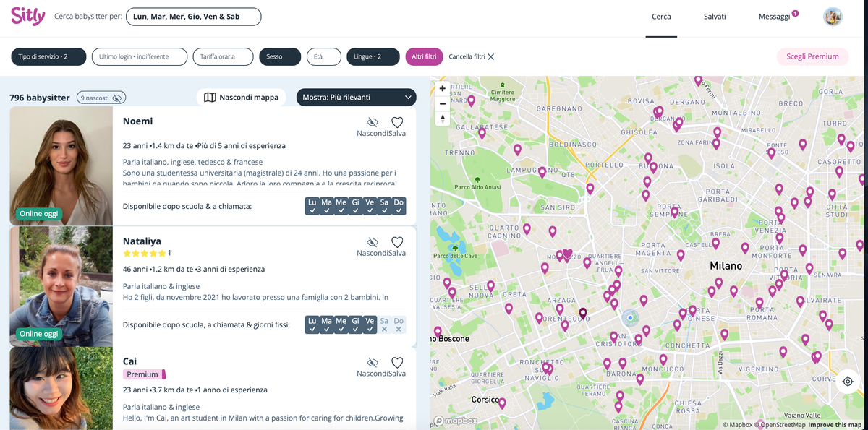Viewport: 868px width, 430px height.
Task: Hide Nataliya's profile with eye icon
Action: tap(373, 243)
